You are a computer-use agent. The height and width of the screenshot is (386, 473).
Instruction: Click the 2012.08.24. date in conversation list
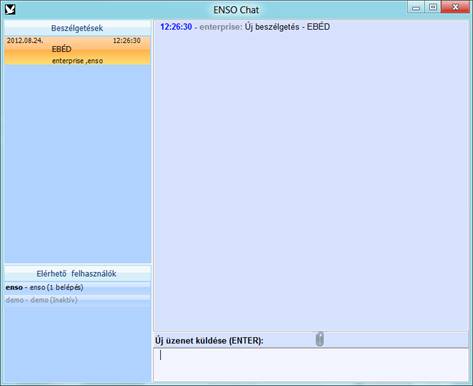coord(25,41)
